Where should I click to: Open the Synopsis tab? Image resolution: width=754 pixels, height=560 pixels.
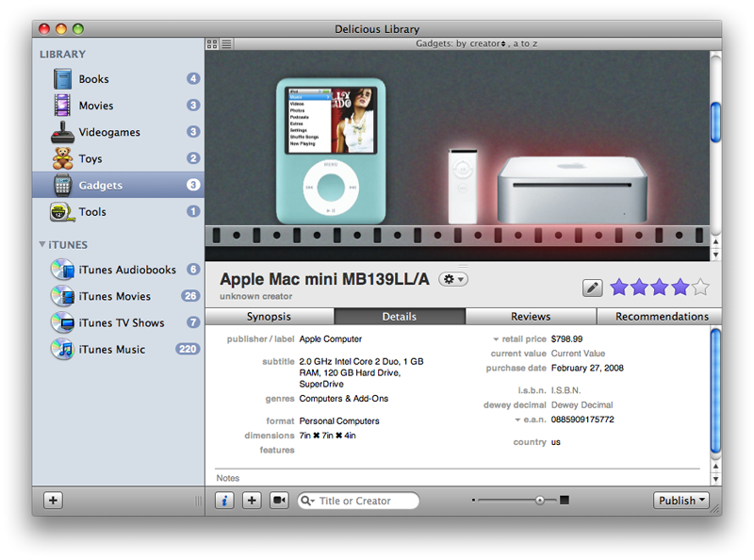269,317
